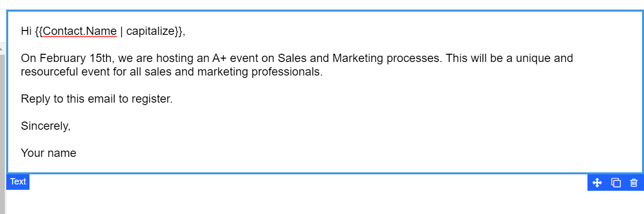Delete the Text block using trash icon
Viewport: 644px width, 214px height.
point(634,183)
